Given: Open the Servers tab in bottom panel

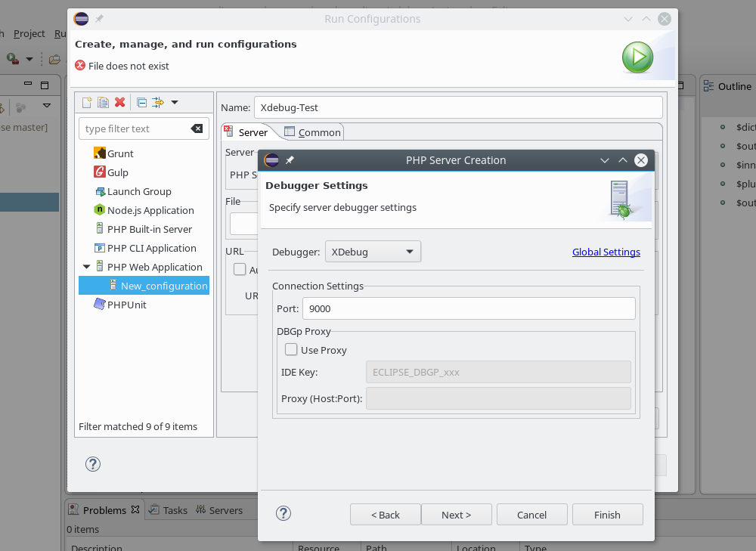Looking at the screenshot, I should coord(219,510).
